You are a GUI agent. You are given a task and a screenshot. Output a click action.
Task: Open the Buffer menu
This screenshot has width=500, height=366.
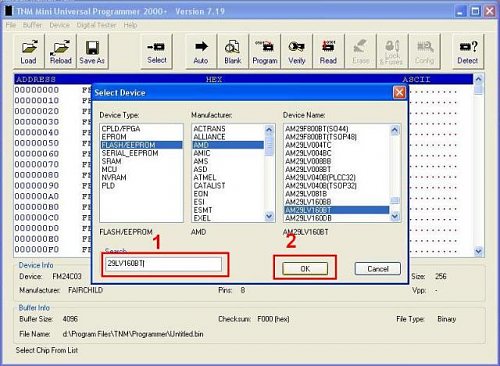[x=32, y=25]
